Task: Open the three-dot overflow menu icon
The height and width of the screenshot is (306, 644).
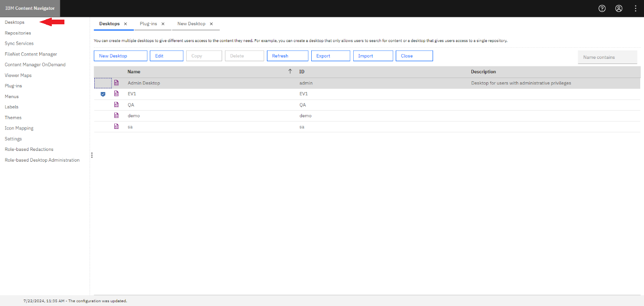Action: [x=636, y=8]
